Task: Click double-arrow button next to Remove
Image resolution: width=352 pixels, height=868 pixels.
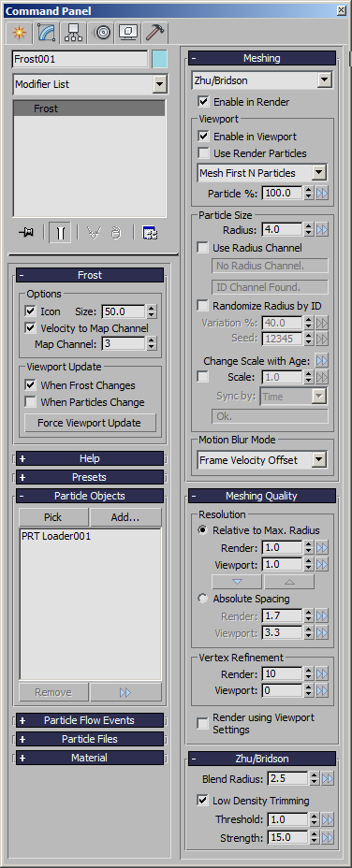Action: [x=125, y=692]
